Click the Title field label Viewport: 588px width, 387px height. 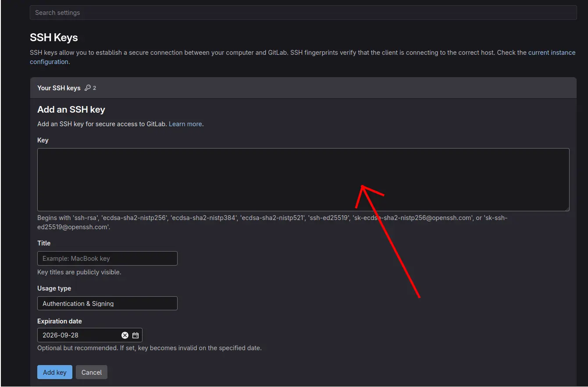click(44, 243)
